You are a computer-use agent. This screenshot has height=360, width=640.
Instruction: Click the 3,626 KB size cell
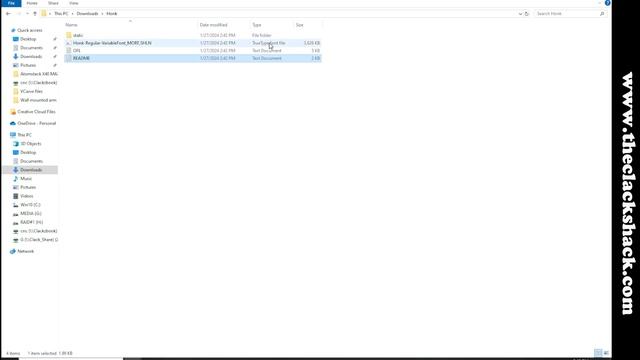[x=311, y=43]
